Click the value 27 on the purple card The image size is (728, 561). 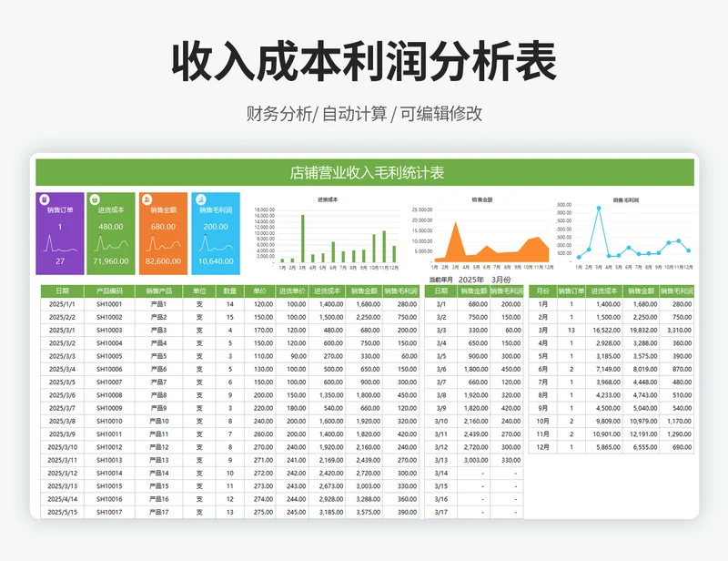pyautogui.click(x=60, y=261)
